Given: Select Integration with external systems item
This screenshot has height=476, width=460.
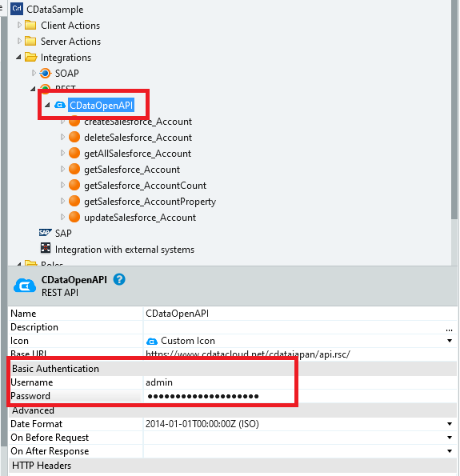Looking at the screenshot, I should [x=125, y=250].
